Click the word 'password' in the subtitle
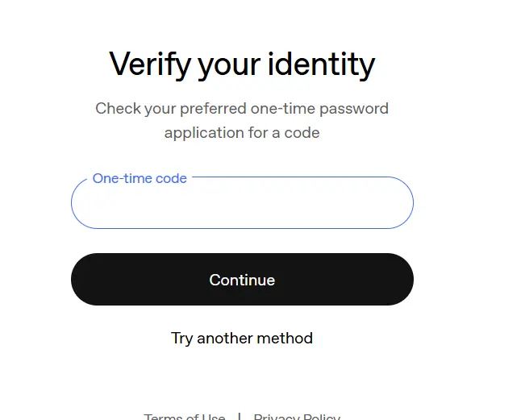The width and height of the screenshot is (521, 420). (354, 109)
